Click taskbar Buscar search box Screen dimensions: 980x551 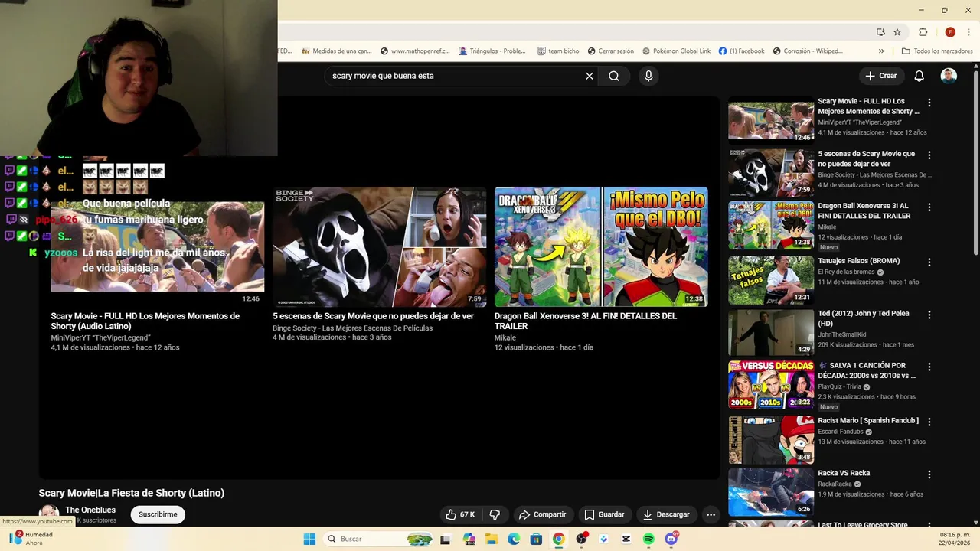[x=379, y=539]
